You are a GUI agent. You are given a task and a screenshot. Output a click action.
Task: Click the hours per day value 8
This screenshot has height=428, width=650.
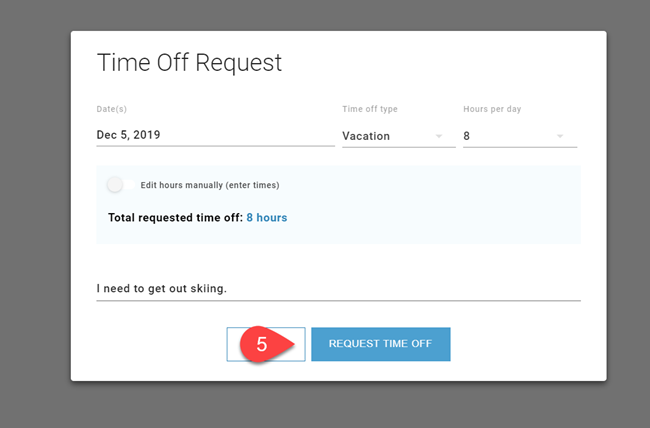(467, 136)
